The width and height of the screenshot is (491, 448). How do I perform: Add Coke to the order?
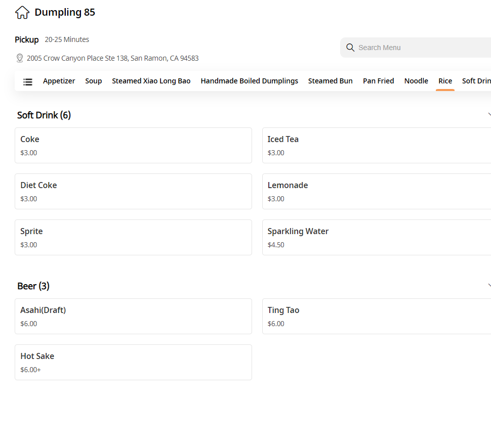coord(133,145)
